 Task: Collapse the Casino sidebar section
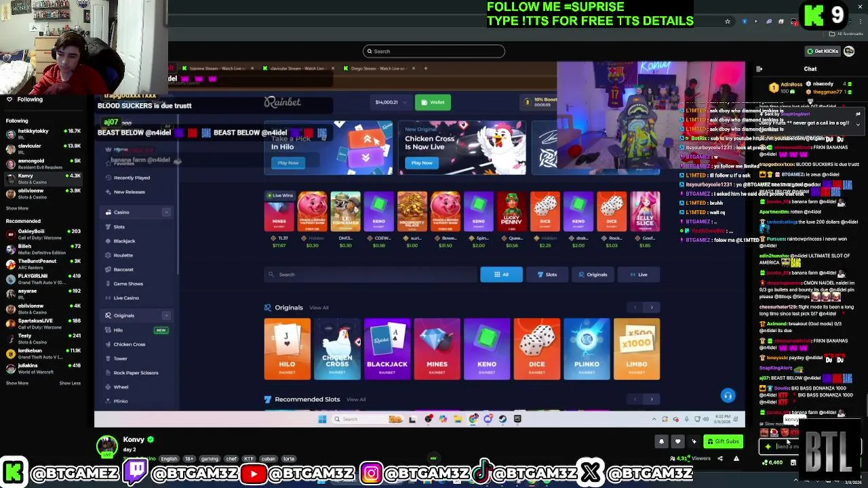click(x=166, y=212)
